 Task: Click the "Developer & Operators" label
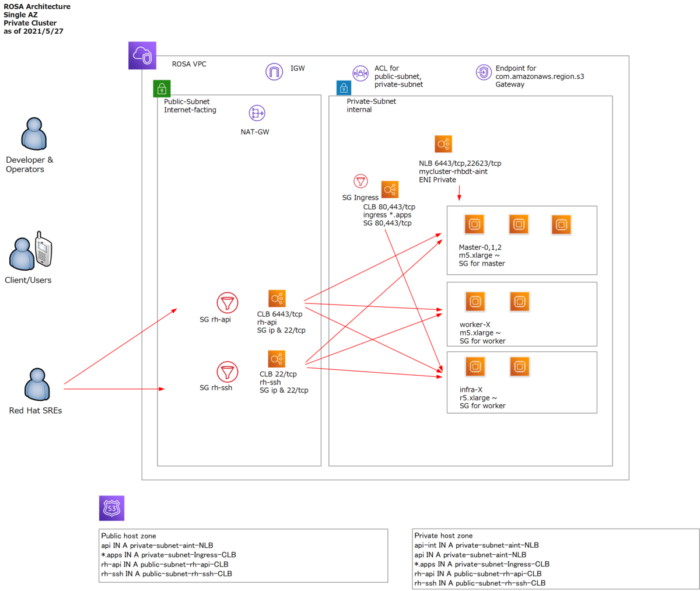(x=29, y=165)
